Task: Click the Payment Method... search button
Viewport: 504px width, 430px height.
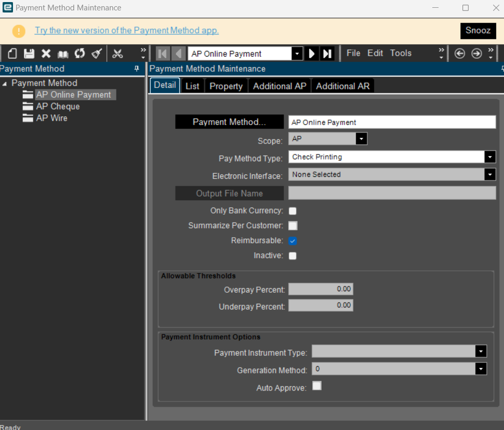Action: pos(229,122)
